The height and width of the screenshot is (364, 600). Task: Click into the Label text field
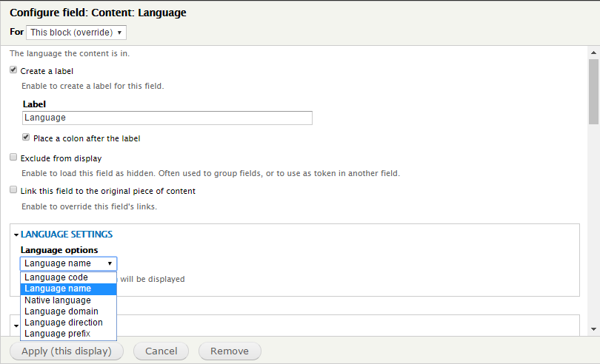point(167,118)
